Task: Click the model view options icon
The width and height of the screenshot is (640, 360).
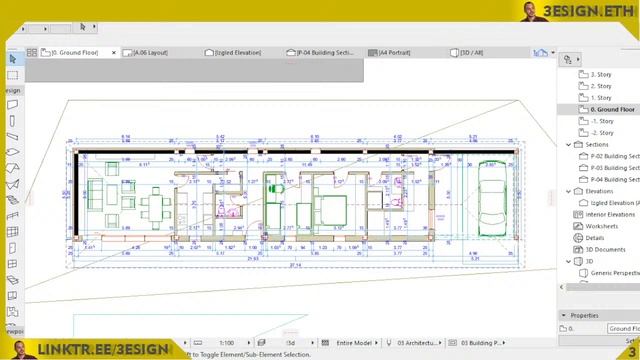Action: click(x=452, y=343)
